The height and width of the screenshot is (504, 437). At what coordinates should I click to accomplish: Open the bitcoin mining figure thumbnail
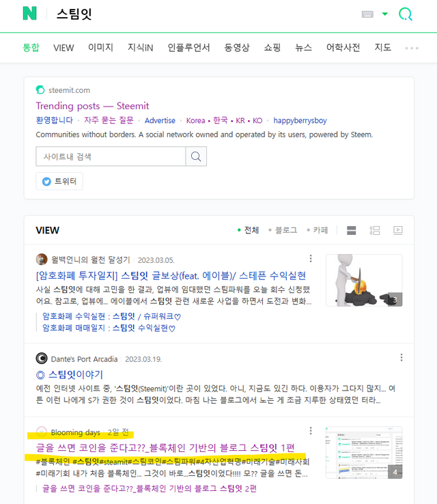364,280
